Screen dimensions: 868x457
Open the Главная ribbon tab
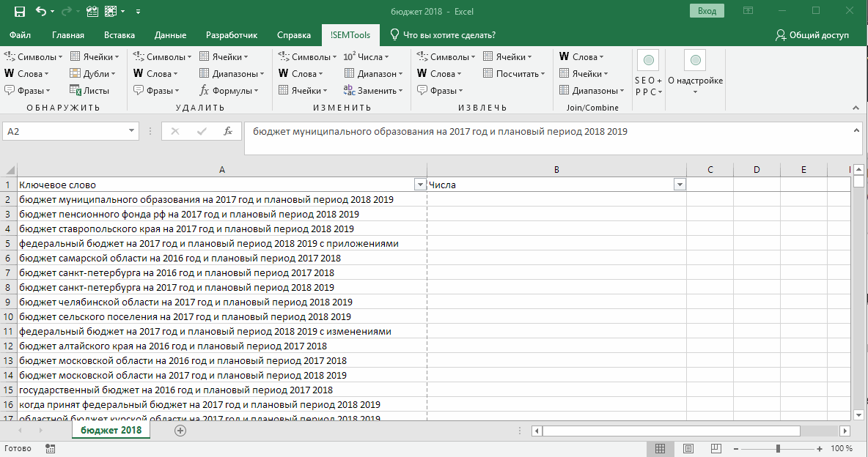[68, 35]
